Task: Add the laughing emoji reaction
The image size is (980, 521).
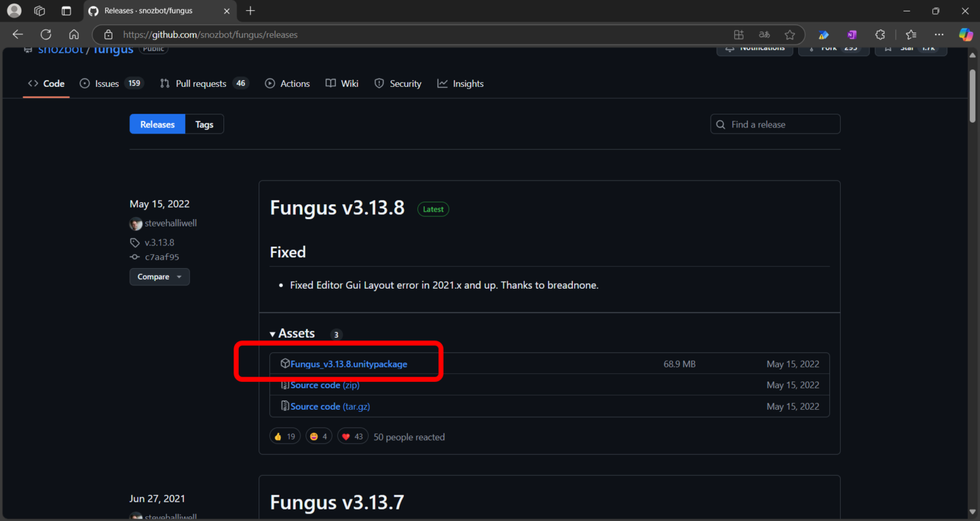Action: tap(318, 435)
